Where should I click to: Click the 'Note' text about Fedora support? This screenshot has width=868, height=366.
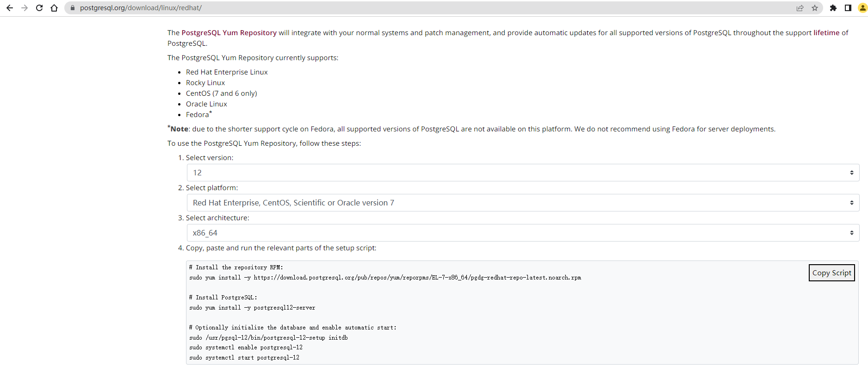pos(471,129)
